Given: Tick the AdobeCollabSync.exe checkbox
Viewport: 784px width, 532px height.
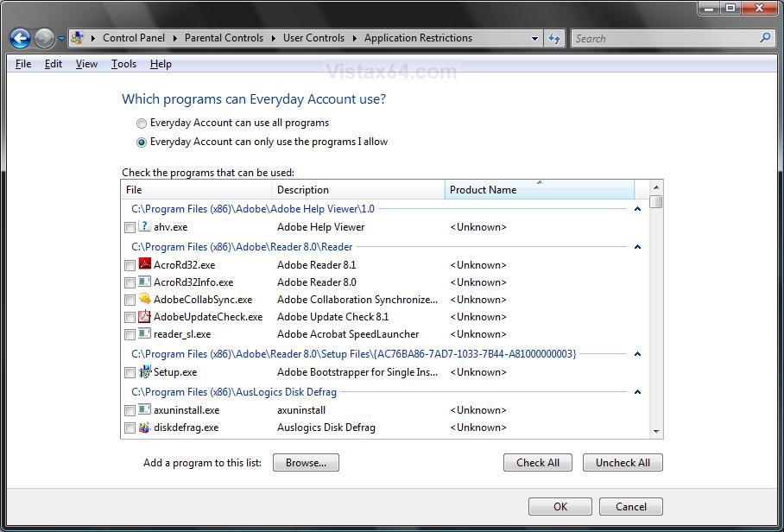Looking at the screenshot, I should (x=130, y=300).
